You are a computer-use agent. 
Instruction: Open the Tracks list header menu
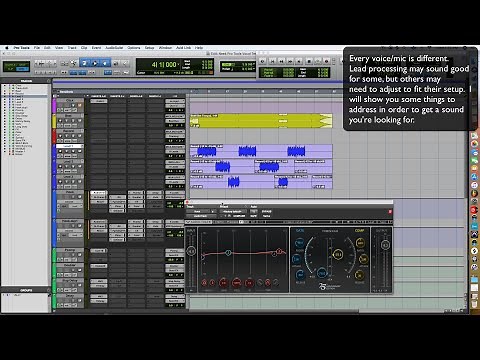click(x=49, y=81)
